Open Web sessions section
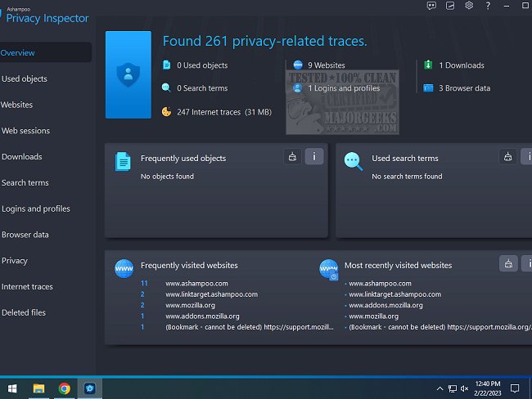This screenshot has width=532, height=399. [26, 131]
